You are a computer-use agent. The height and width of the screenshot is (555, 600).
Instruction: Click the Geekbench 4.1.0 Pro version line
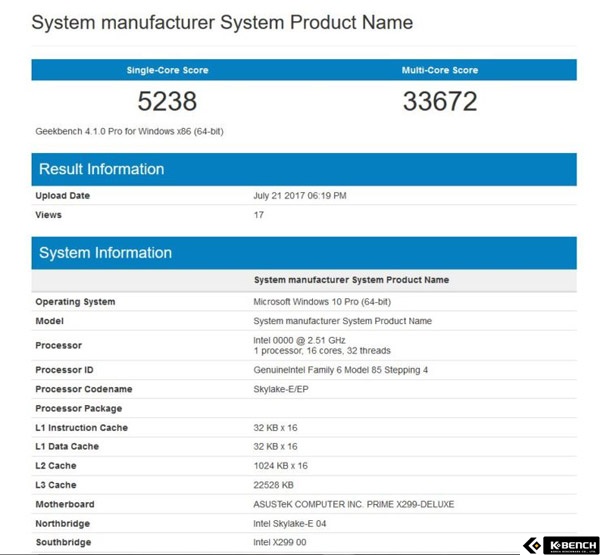[x=129, y=131]
